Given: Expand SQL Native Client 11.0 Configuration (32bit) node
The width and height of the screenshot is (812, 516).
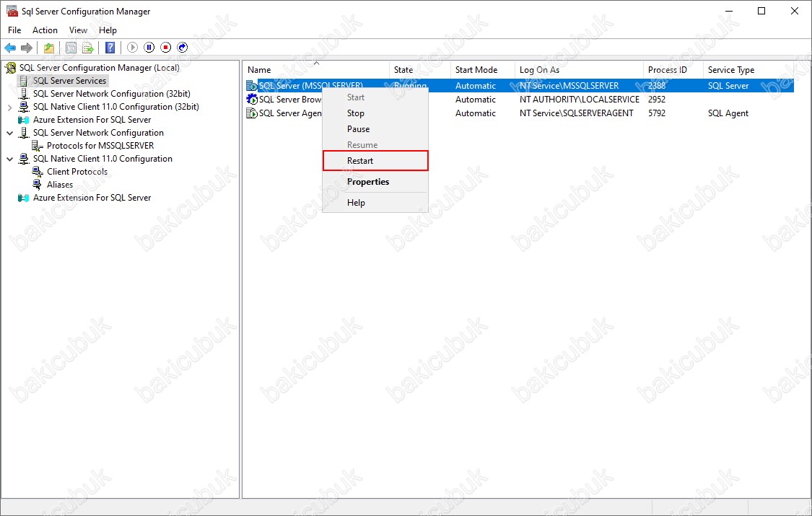Looking at the screenshot, I should [10, 107].
